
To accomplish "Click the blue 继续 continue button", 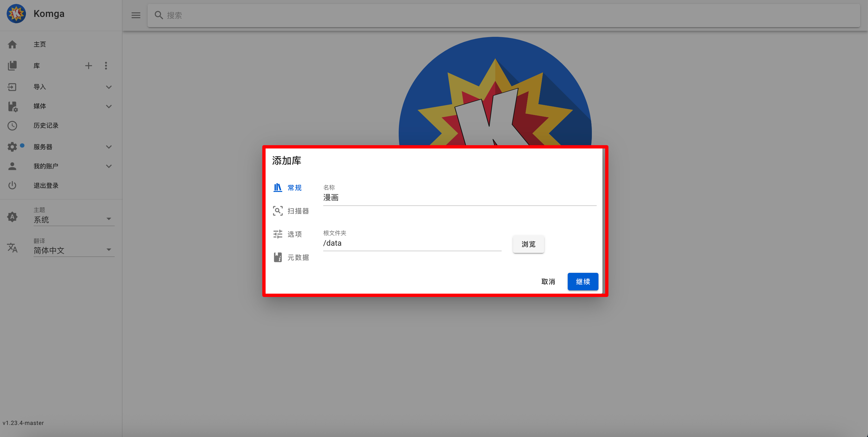I will point(582,281).
